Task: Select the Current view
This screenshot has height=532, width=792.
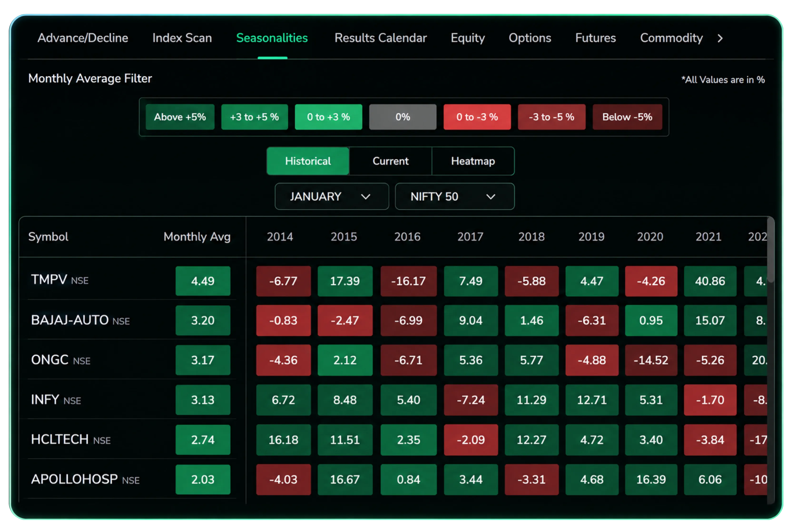Action: pos(391,161)
